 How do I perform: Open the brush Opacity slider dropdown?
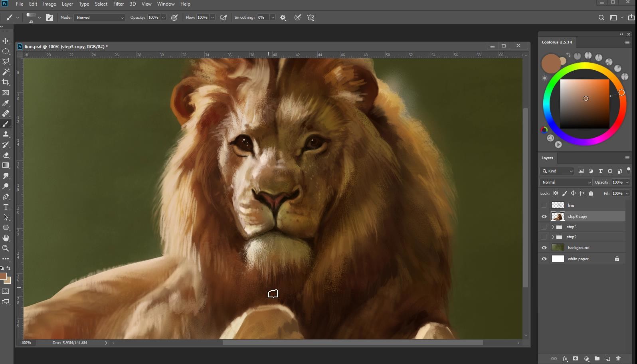[x=163, y=18]
